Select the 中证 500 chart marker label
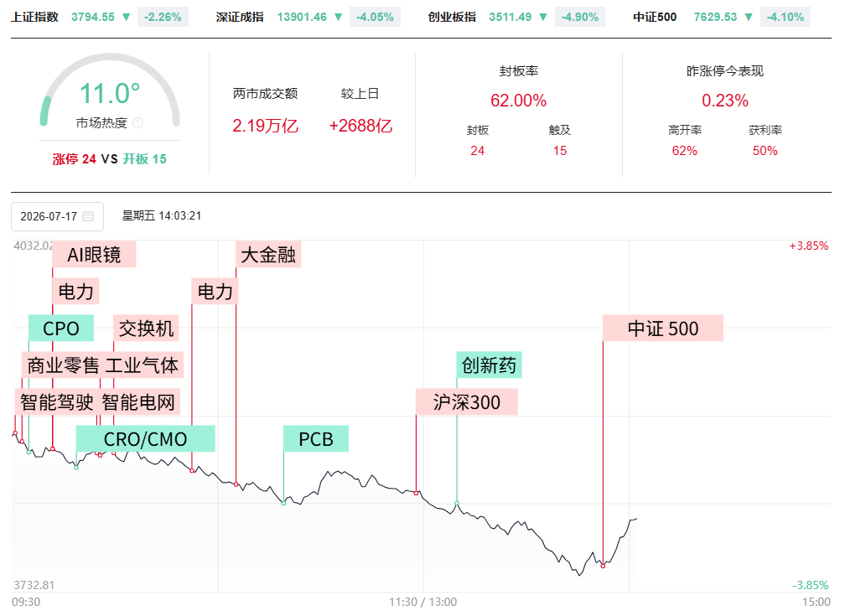Viewport: 845px width, 616px height. [x=663, y=329]
